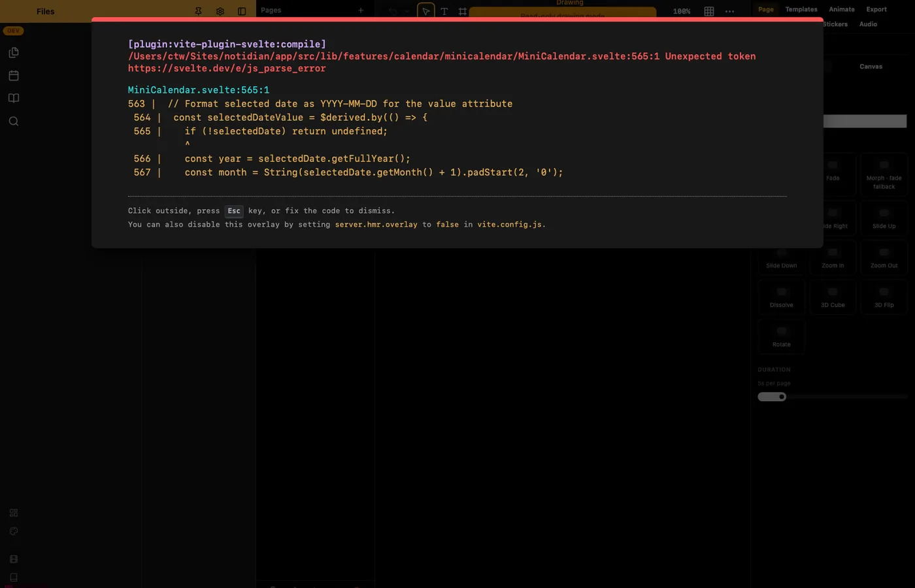Open the notebook book icon in sidebar
This screenshot has width=915, height=588.
point(14,98)
